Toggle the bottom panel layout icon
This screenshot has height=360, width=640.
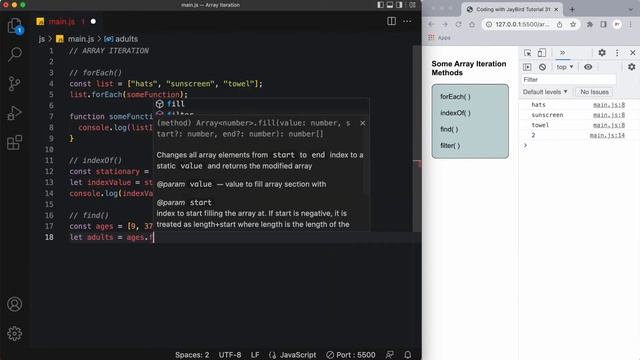390,5
